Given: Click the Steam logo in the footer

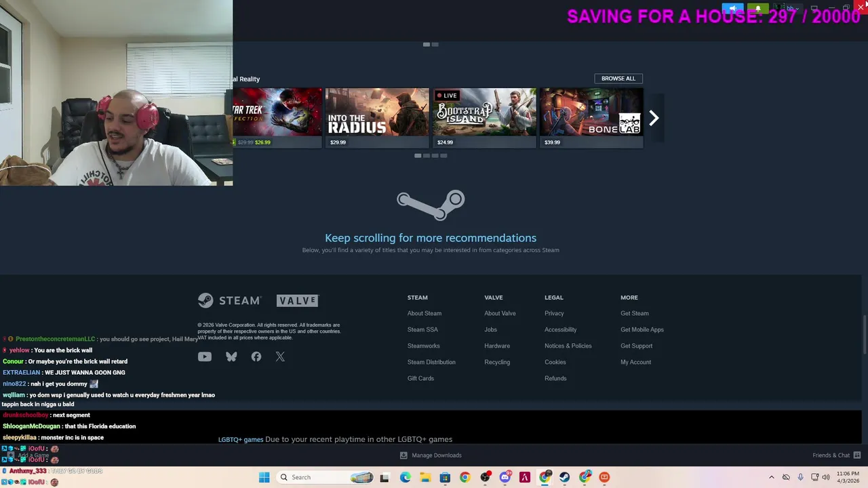Looking at the screenshot, I should [x=229, y=300].
